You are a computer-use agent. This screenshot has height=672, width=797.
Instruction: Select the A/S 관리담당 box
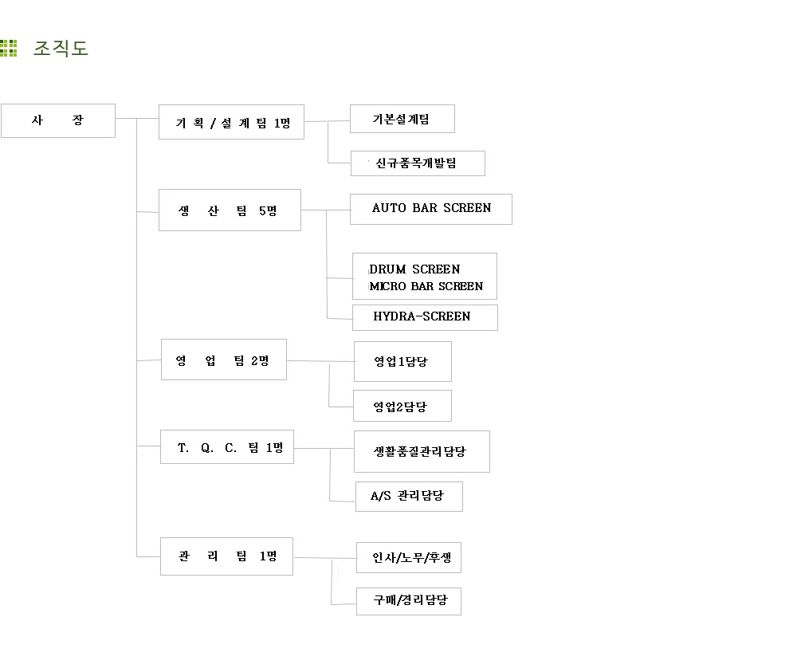pos(409,496)
